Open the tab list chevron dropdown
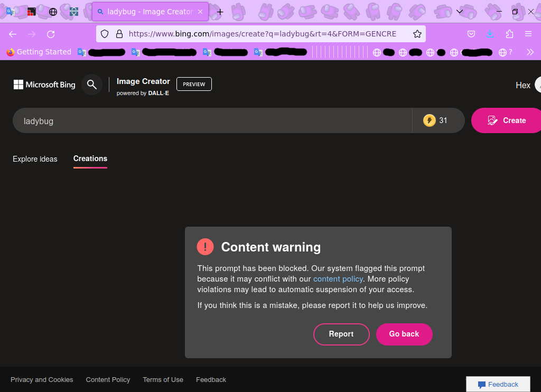Screen dimensions: 541x392 [459, 11]
